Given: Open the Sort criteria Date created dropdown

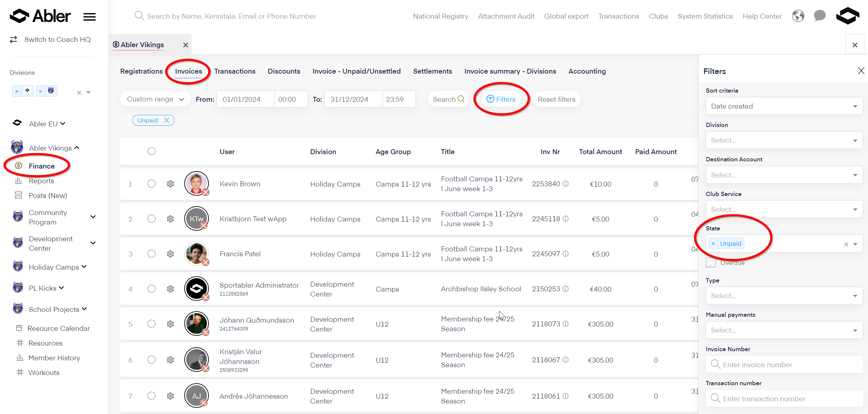Looking at the screenshot, I should (x=784, y=106).
